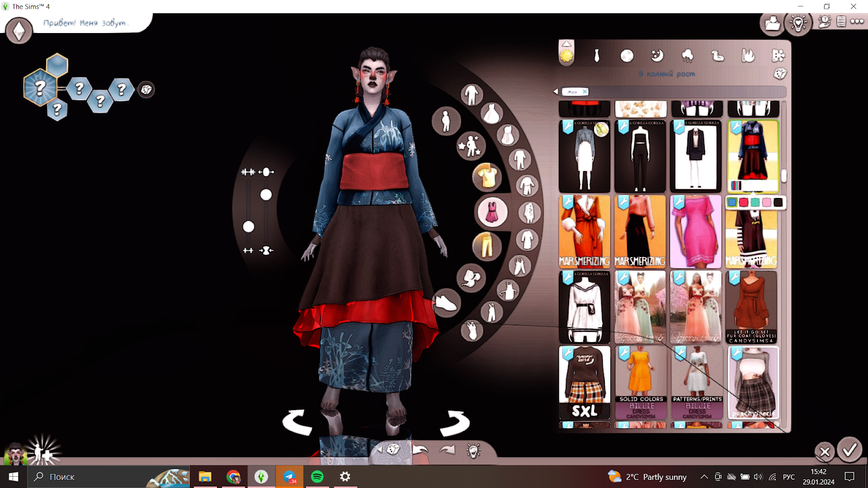Viewport: 868px width, 488px height.
Task: Randomize traits with the dice beside hexagons
Action: click(x=146, y=89)
